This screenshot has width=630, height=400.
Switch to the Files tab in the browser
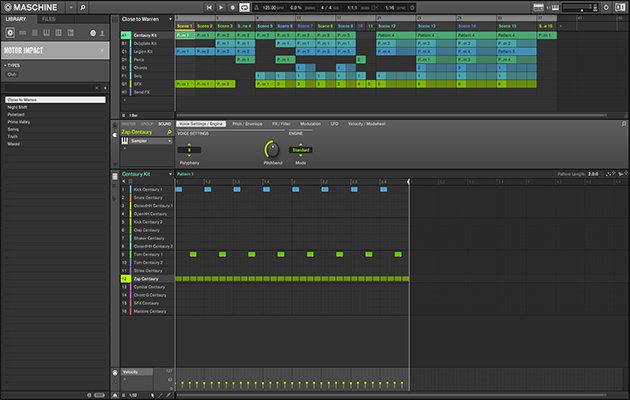coord(48,19)
